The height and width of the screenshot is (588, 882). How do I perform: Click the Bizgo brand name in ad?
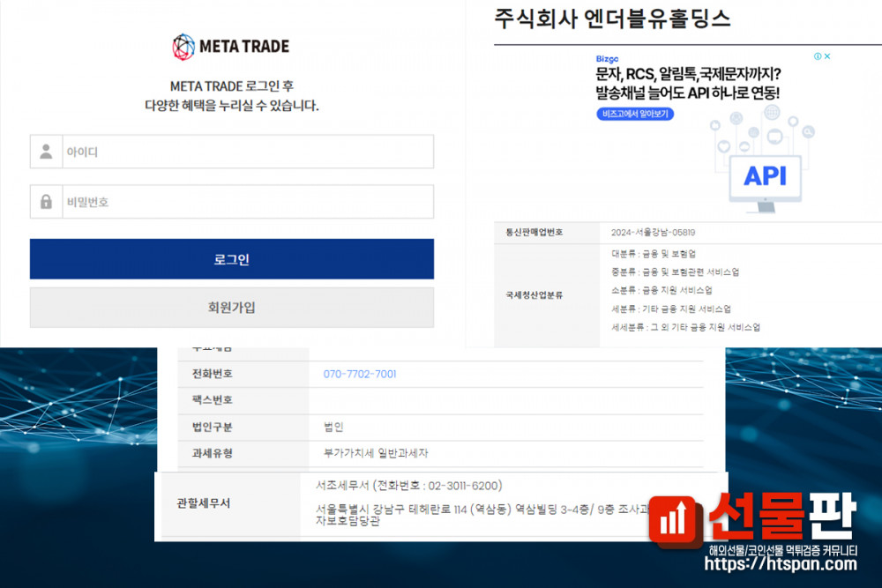609,59
